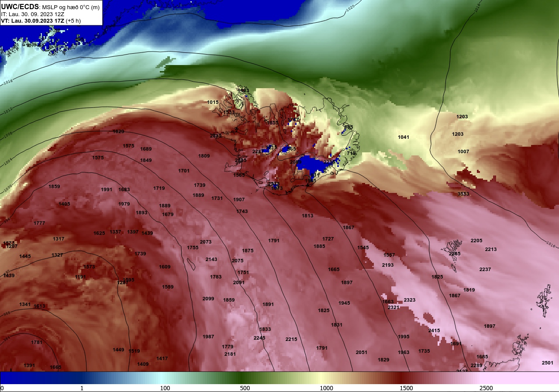Click the map value "2213"
Image resolution: width=559 pixels, height=392 pixels.
click(491, 249)
